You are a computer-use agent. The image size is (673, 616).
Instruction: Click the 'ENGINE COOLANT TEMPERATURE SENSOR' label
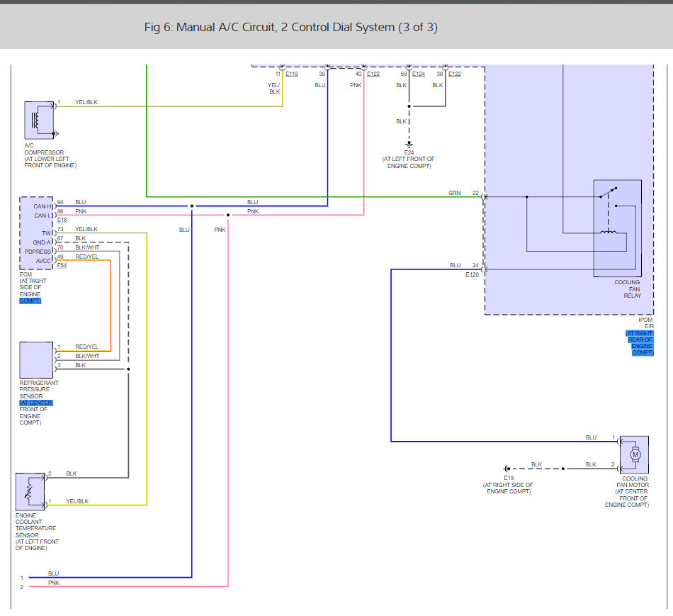(x=35, y=525)
